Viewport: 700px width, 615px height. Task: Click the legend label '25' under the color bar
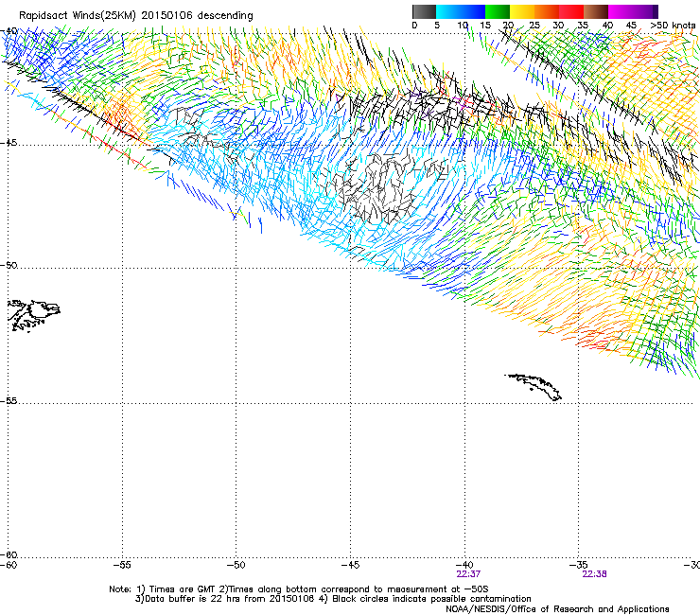pyautogui.click(x=534, y=26)
